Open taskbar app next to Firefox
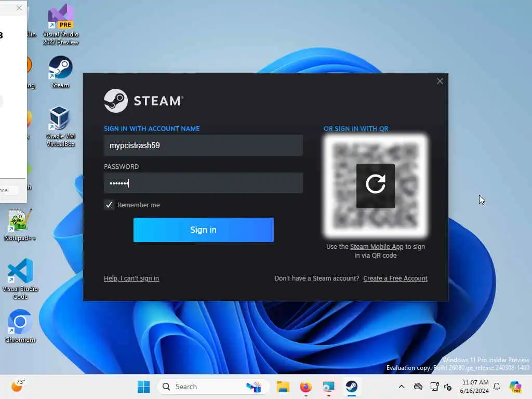This screenshot has height=399, width=532. [328, 387]
